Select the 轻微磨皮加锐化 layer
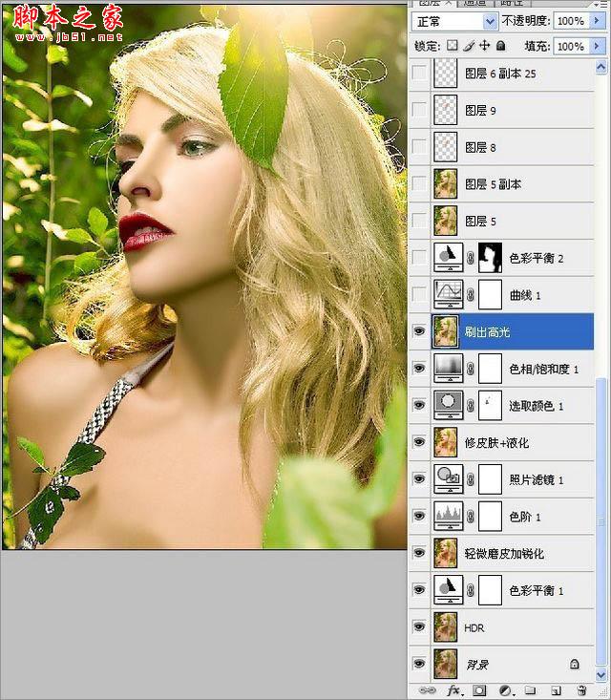The width and height of the screenshot is (611, 700). tap(512, 553)
